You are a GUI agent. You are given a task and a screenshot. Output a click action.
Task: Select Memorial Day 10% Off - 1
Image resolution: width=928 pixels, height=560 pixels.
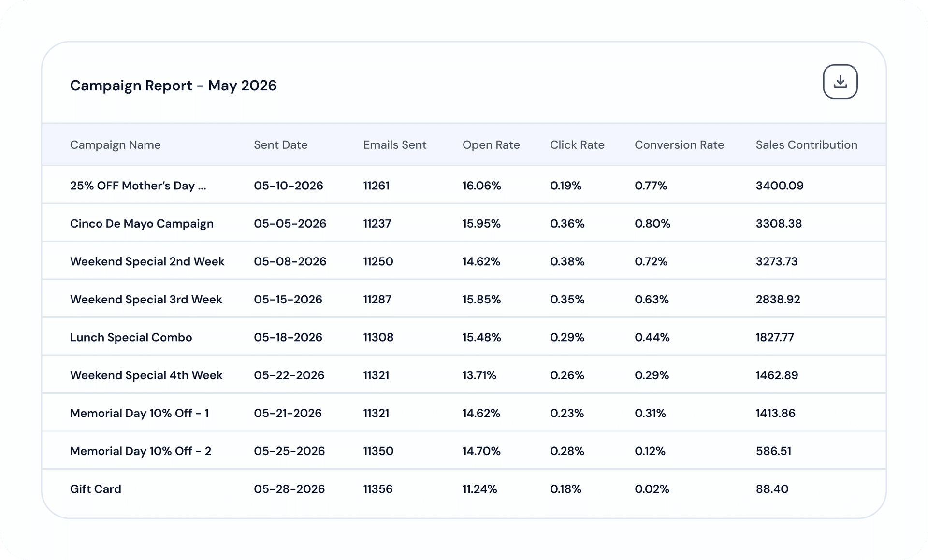tap(464, 413)
